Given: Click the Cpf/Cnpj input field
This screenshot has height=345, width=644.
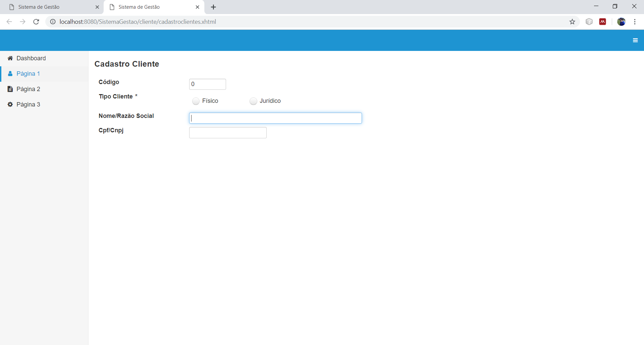Looking at the screenshot, I should [228, 133].
